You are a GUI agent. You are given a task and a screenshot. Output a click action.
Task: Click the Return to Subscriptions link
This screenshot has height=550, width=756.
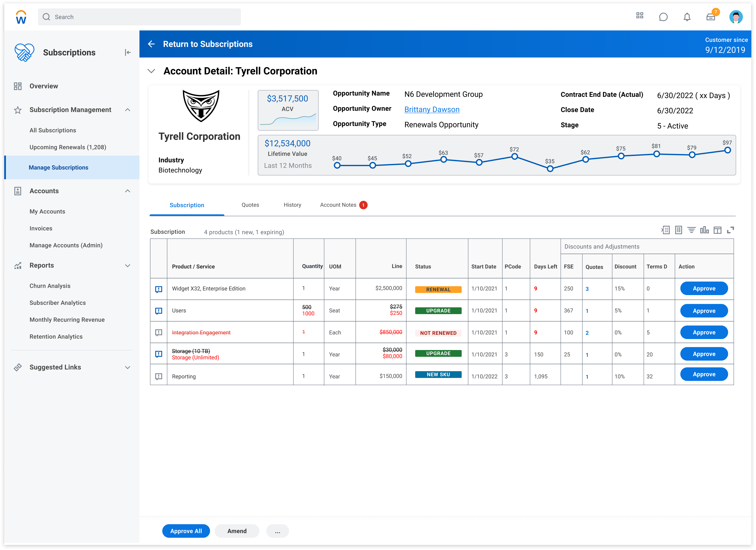coord(208,44)
